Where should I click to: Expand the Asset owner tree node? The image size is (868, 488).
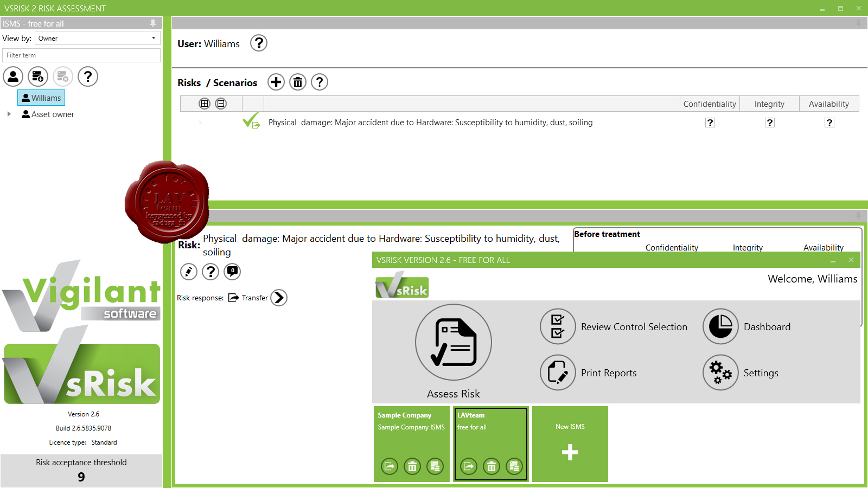click(9, 114)
